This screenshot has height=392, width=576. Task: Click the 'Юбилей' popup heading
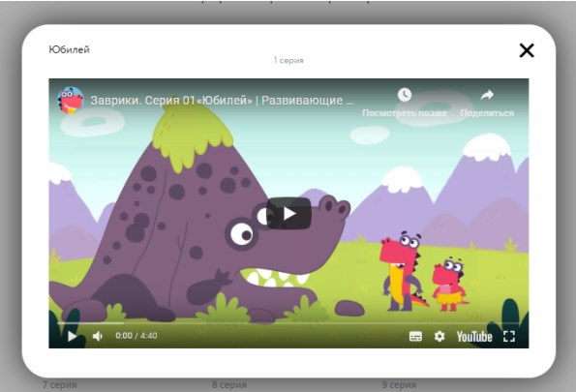(x=69, y=49)
